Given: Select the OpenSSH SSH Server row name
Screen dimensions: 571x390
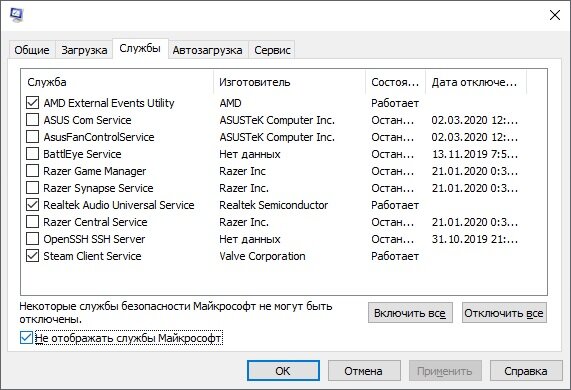Looking at the screenshot, I should 94,239.
